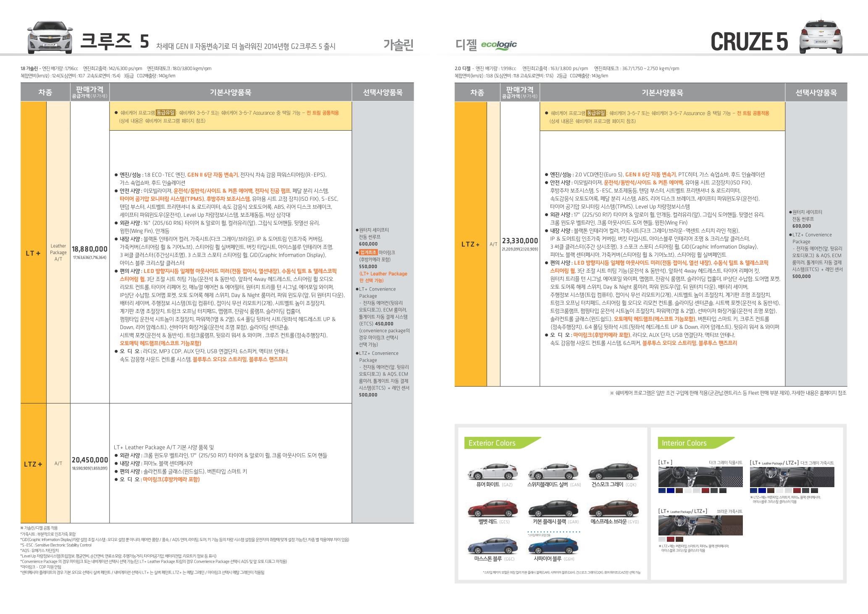
Task: Pick red swatch under brown leather interior
Action: pyautogui.click(x=670, y=539)
